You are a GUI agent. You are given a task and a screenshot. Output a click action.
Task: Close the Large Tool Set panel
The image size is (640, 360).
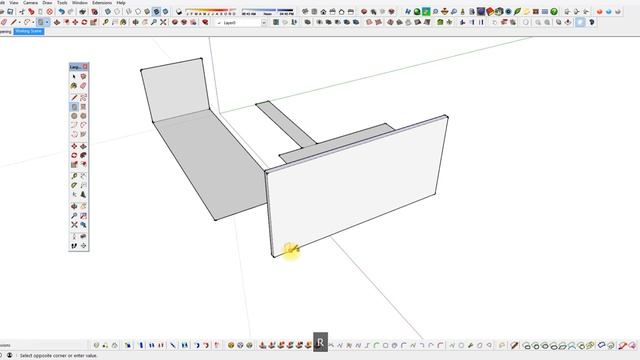coord(85,67)
